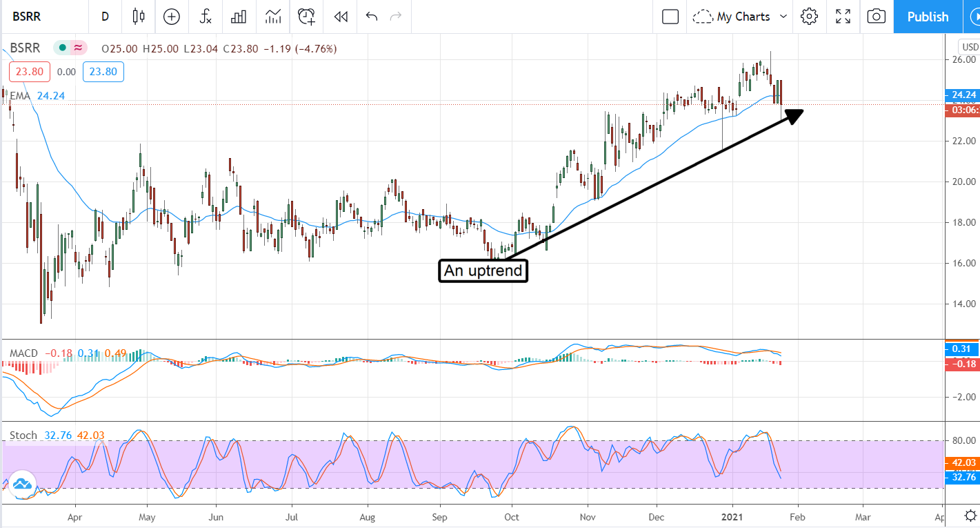Click the compare or add symbol icon

click(171, 17)
